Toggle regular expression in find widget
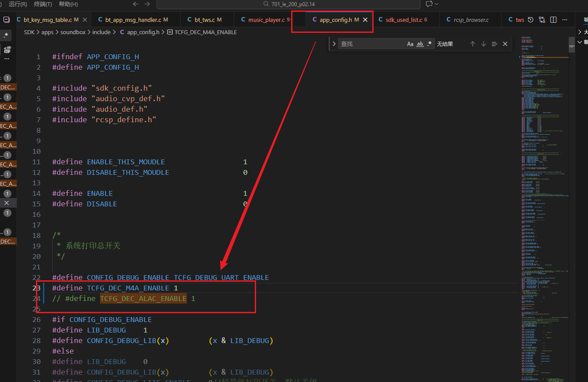This screenshot has height=382, width=588. [x=430, y=44]
